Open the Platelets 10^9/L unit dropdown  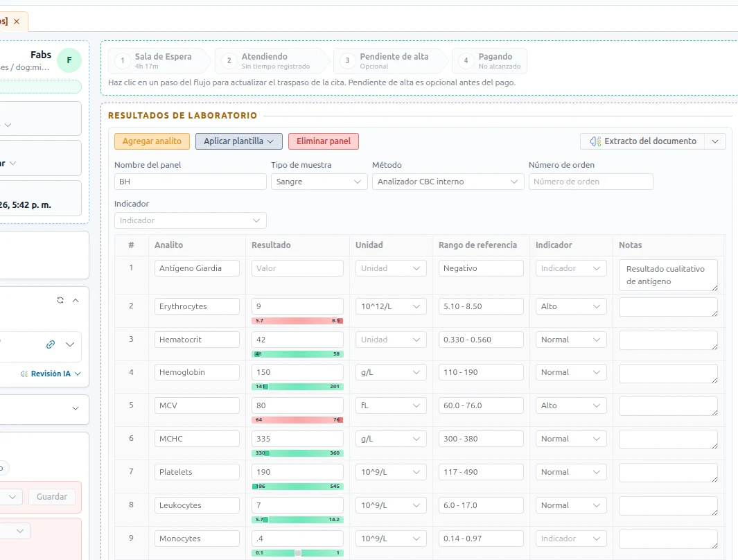pos(391,472)
